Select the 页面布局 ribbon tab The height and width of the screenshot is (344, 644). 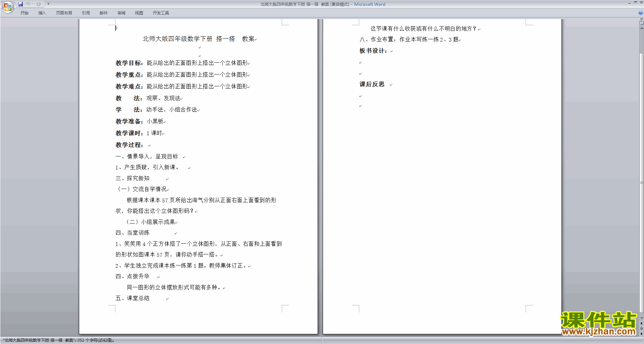64,13
